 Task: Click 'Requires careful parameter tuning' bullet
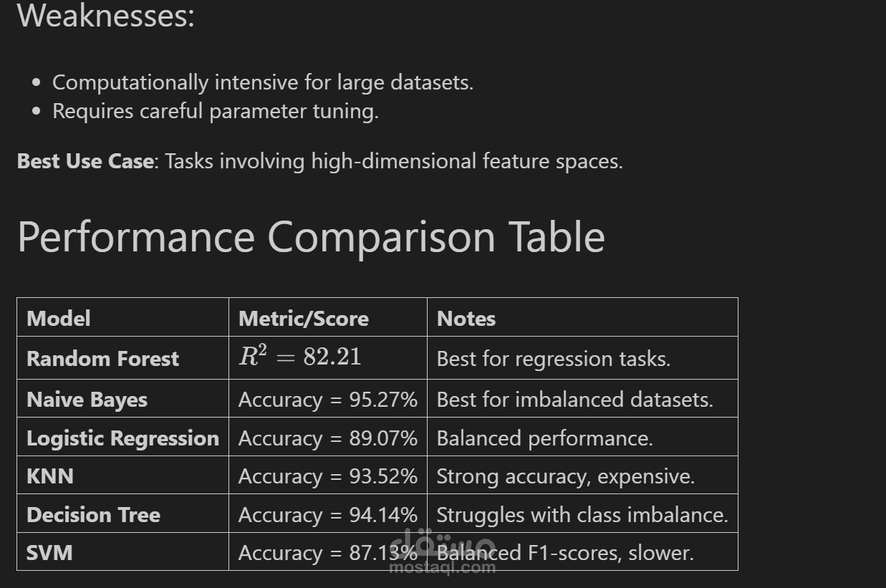pos(215,111)
